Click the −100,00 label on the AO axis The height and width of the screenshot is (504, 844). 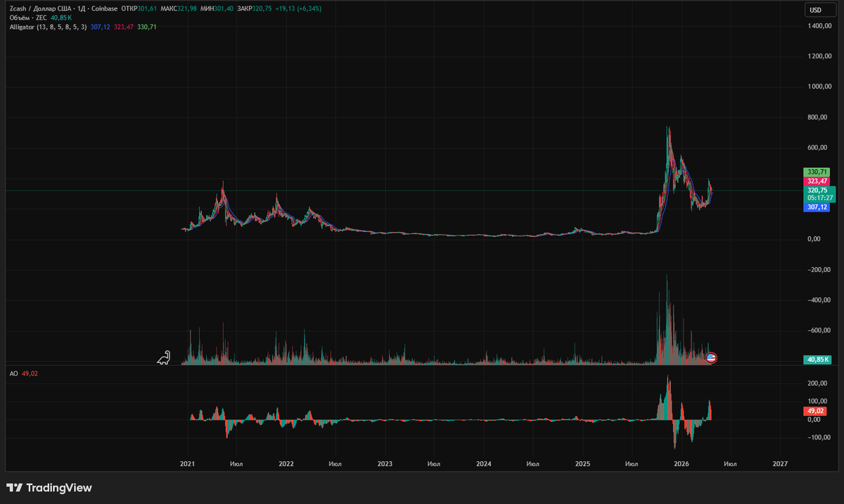tap(818, 437)
